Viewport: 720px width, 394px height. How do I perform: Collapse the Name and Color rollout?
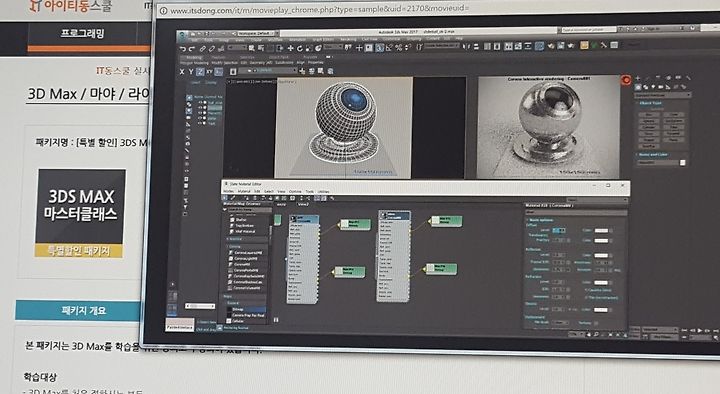653,154
